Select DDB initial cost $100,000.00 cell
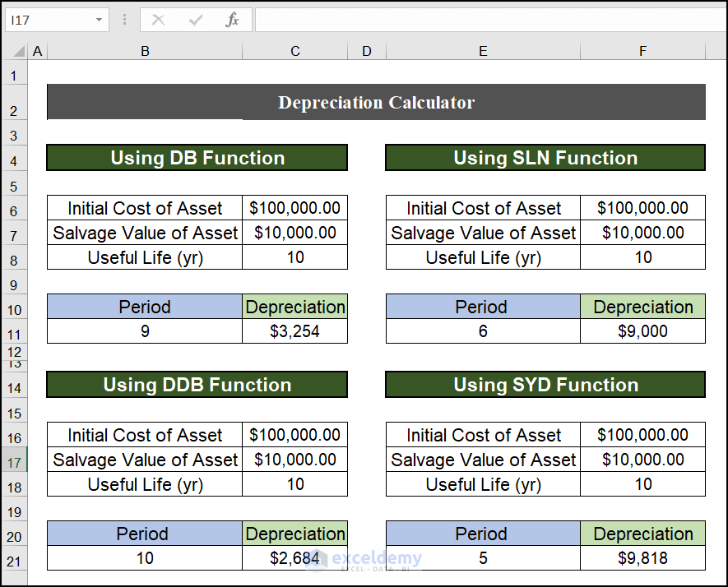This screenshot has height=587, width=728. click(294, 435)
